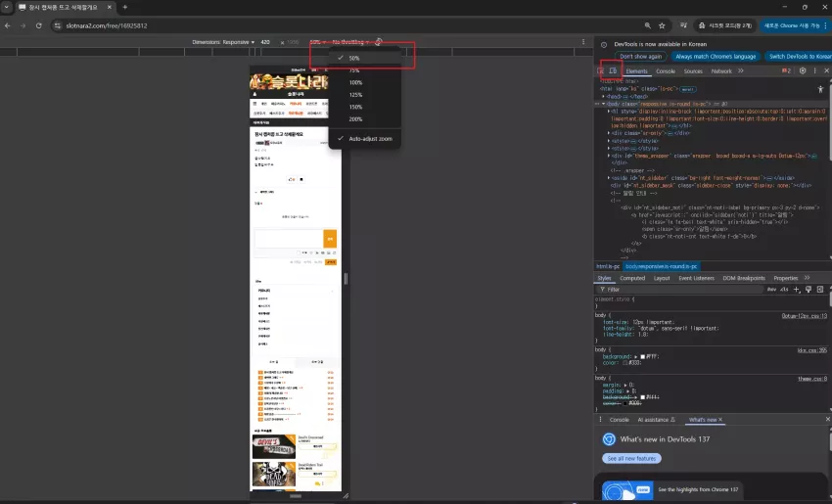Expand the aside nt_sidebar node
Image resolution: width=832 pixels, height=504 pixels.
(609, 178)
